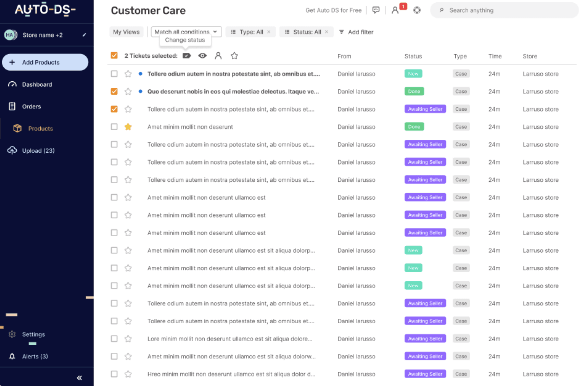Expand the 'Store name +2' selector

[x=45, y=35]
